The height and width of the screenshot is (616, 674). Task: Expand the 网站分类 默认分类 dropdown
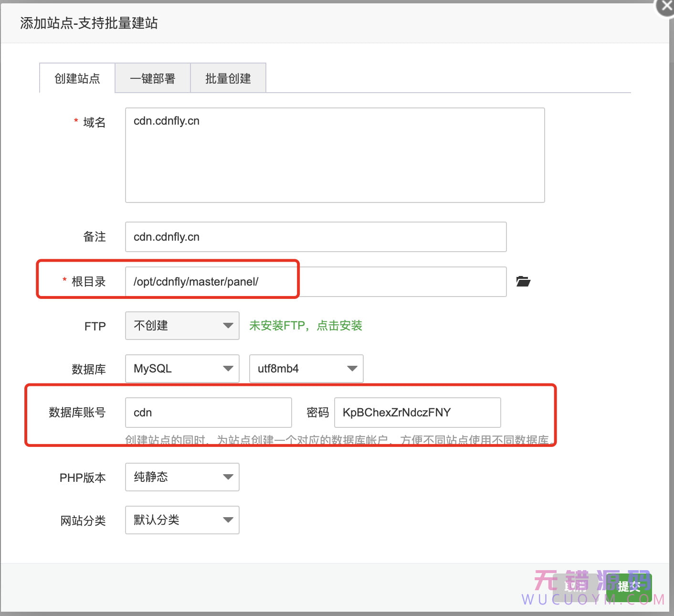click(182, 520)
